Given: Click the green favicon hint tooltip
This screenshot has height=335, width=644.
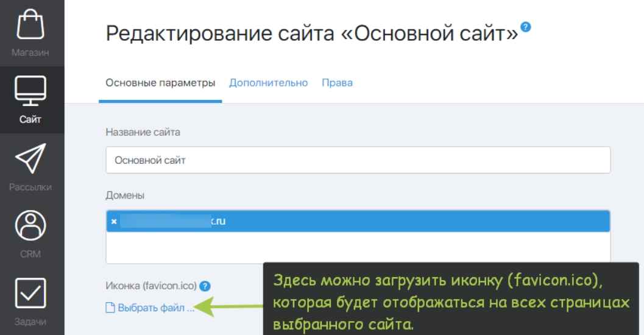Looking at the screenshot, I should point(451,301).
